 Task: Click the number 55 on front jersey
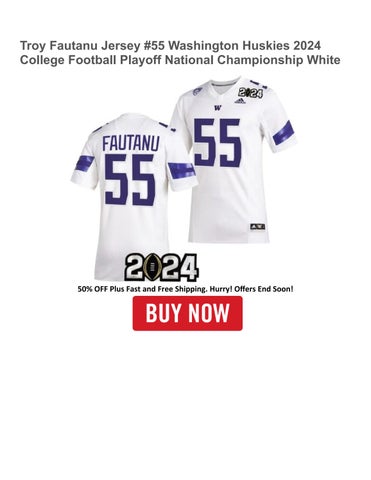217,143
